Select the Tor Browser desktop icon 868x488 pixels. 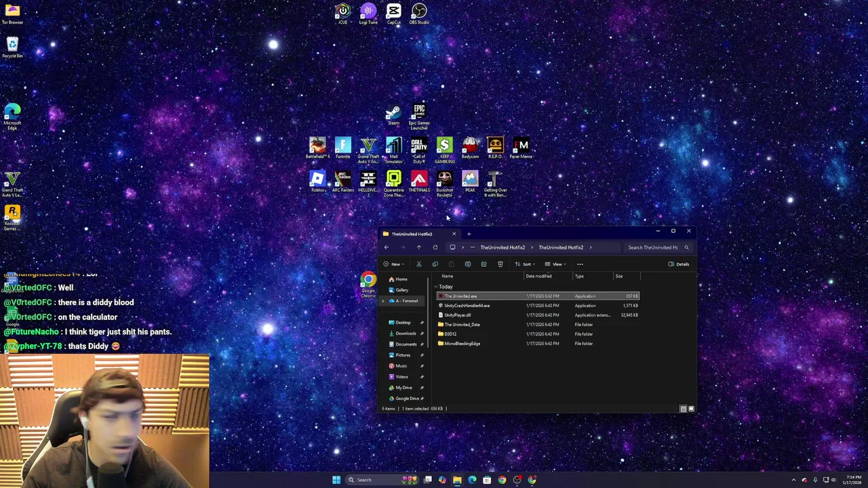tap(12, 14)
